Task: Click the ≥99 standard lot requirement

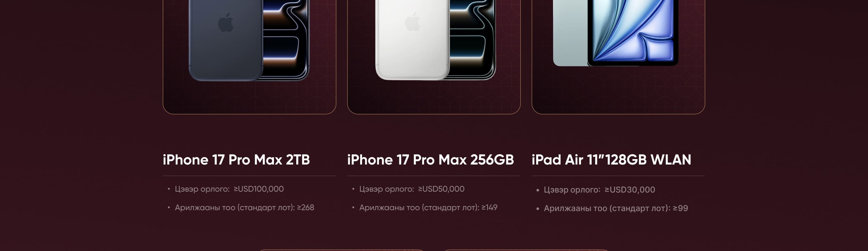Action: point(680,208)
